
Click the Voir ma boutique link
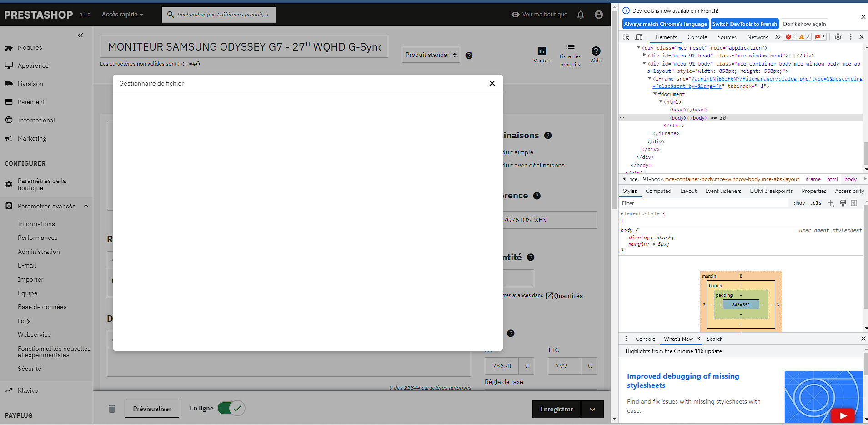point(539,15)
